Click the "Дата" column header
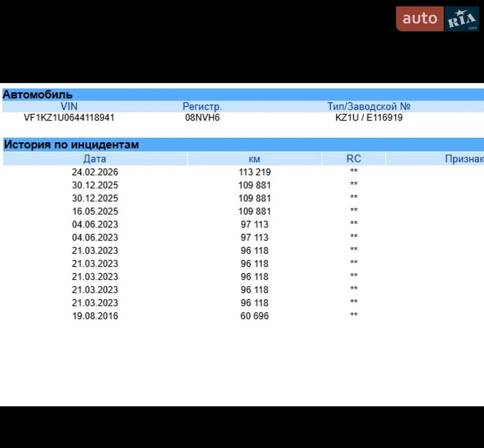Image resolution: width=484 pixels, height=448 pixels. [95, 159]
